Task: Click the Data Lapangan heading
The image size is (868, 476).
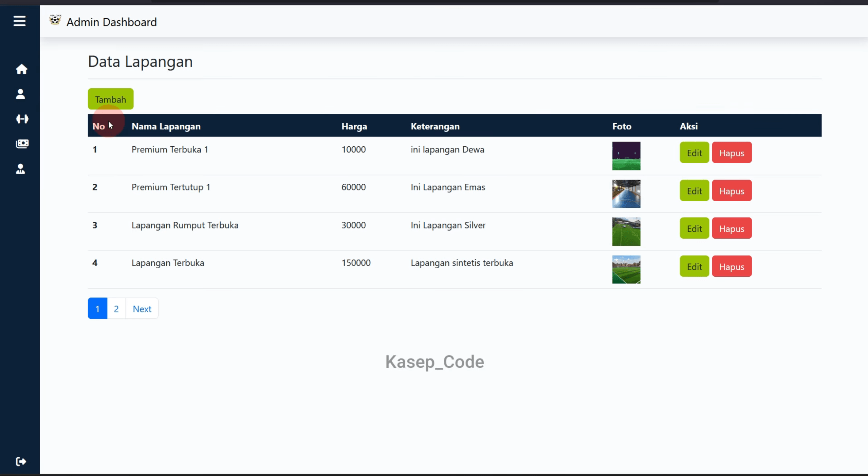Action: (140, 61)
